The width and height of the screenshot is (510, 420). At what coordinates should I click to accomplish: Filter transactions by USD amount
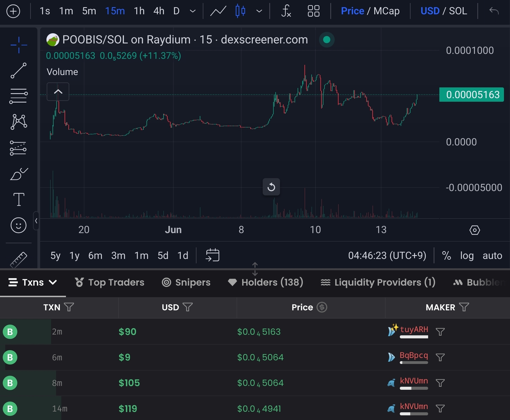click(x=188, y=307)
